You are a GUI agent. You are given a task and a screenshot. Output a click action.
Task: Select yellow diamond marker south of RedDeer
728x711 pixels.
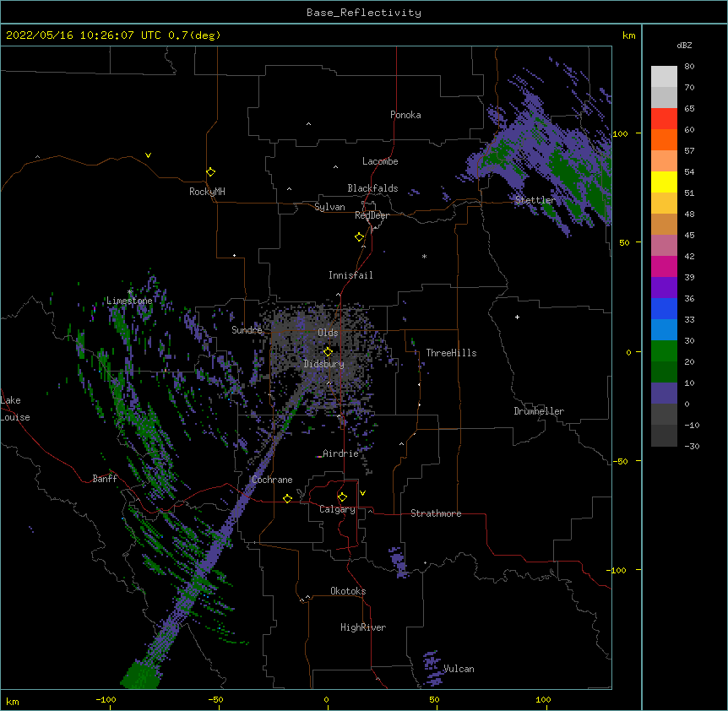[x=359, y=237]
